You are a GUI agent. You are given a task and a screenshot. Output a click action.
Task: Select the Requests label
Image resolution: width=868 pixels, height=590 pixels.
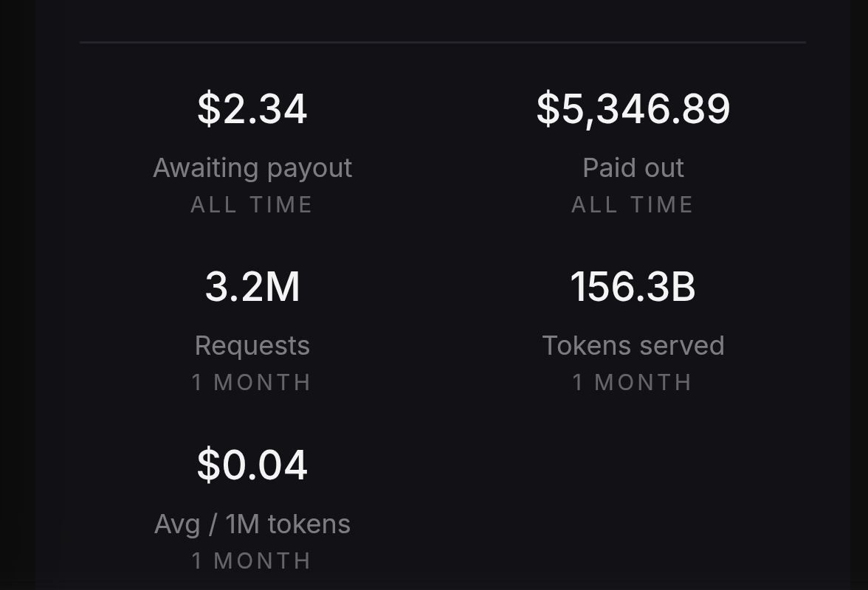252,346
